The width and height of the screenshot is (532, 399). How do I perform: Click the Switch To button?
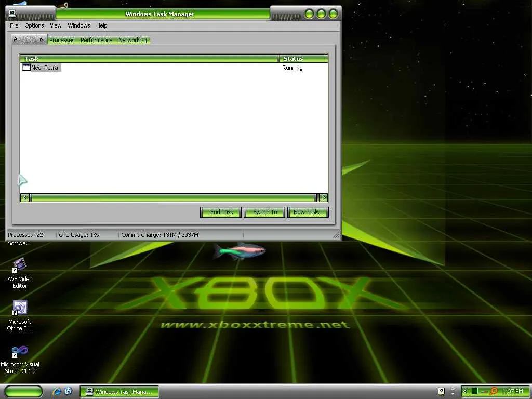tap(264, 212)
